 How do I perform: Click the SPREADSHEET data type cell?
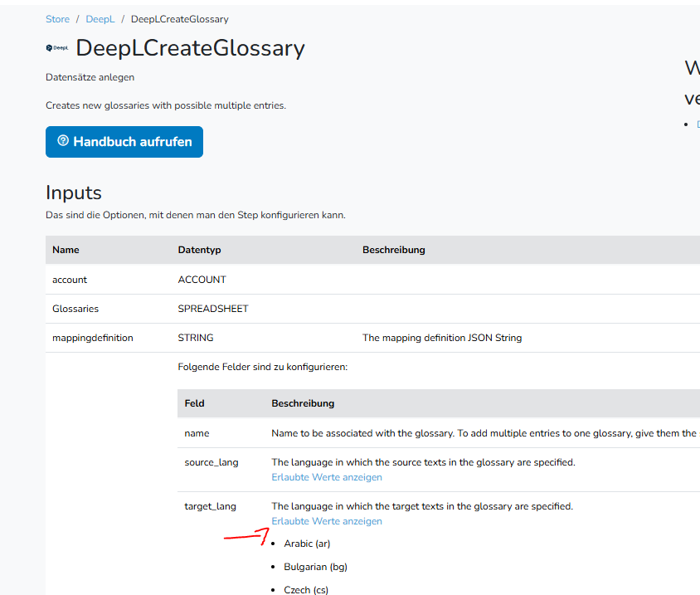pyautogui.click(x=213, y=309)
